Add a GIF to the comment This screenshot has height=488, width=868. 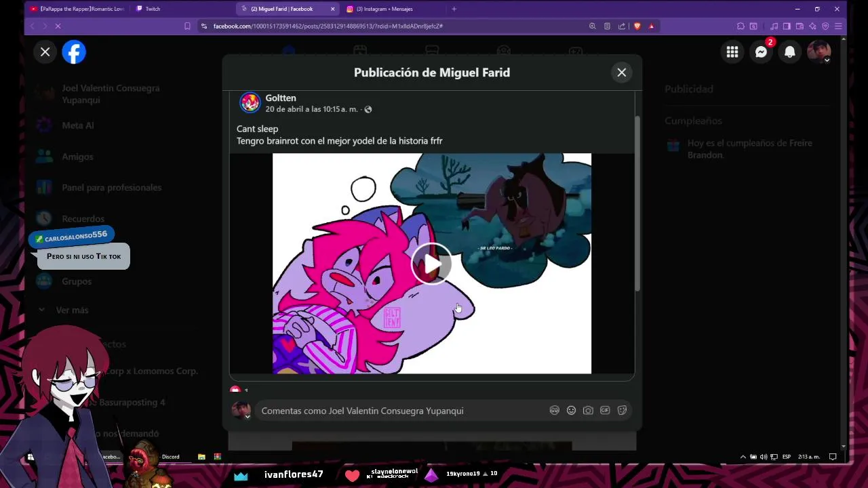[x=605, y=410]
